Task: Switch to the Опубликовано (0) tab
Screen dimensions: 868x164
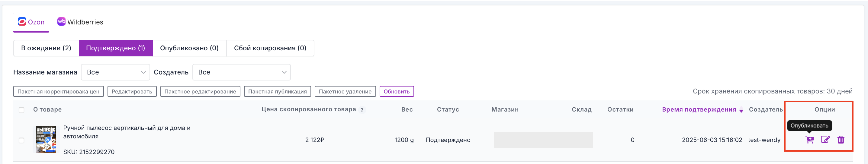Action: [189, 48]
